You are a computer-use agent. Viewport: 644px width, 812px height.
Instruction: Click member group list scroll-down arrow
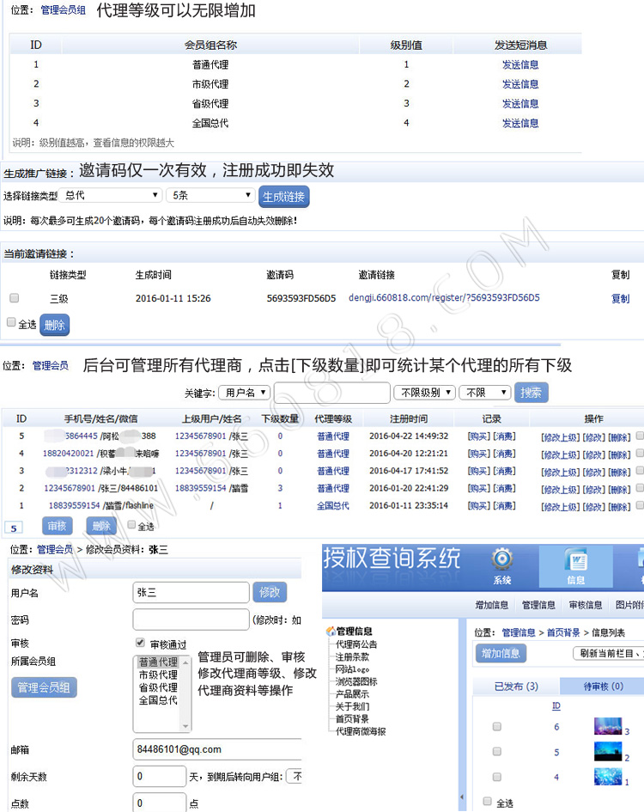(x=185, y=726)
